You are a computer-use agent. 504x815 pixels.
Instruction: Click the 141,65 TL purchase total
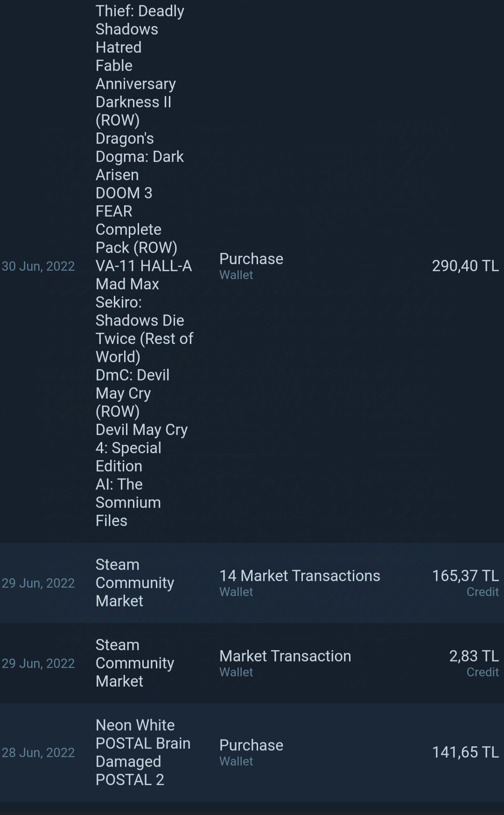[465, 752]
